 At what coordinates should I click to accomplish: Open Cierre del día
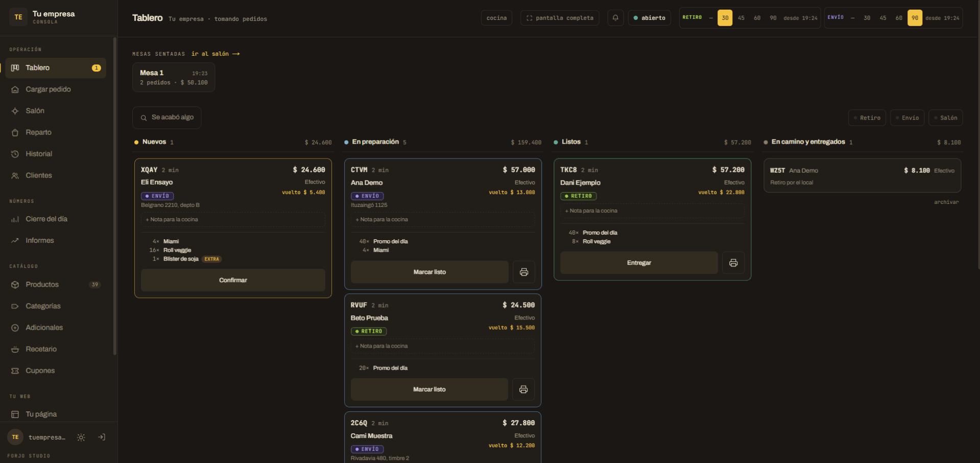click(56, 219)
